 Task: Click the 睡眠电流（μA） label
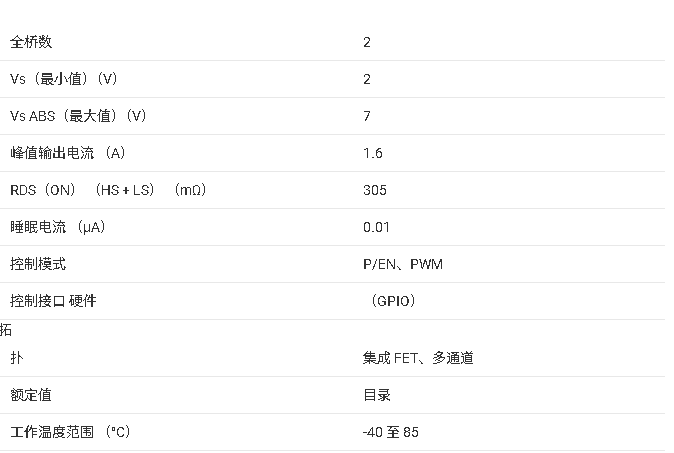pyautogui.click(x=58, y=227)
